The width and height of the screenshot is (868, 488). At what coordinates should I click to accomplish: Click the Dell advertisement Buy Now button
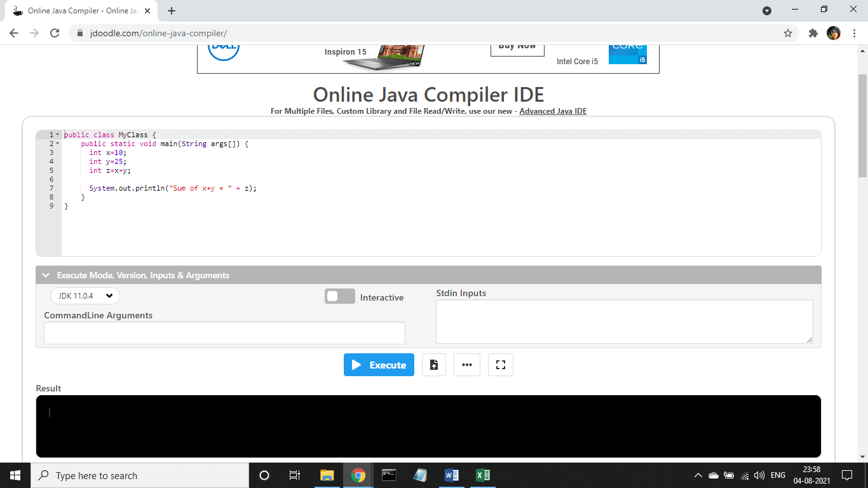click(517, 47)
